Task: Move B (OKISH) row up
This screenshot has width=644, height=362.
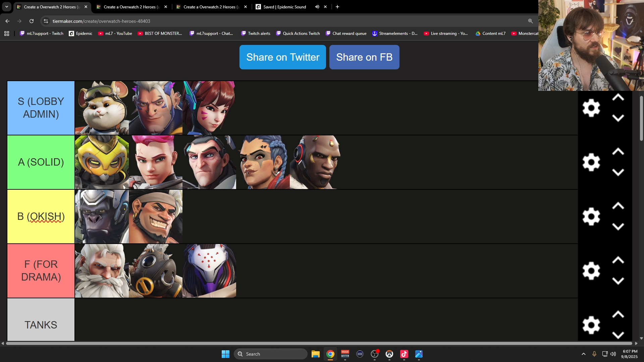Action: 618,206
